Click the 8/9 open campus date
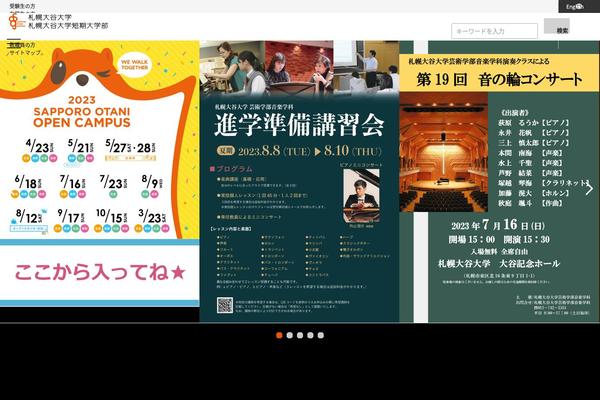This screenshot has height=400, width=600. click(151, 186)
